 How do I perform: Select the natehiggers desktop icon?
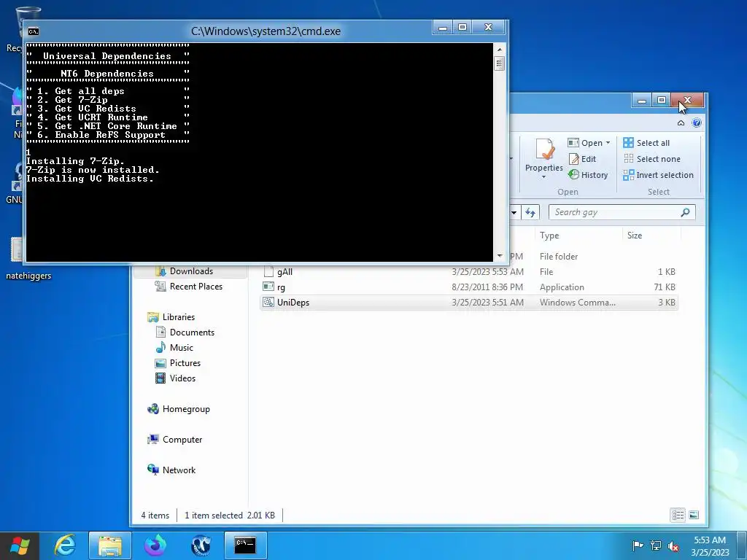28,259
